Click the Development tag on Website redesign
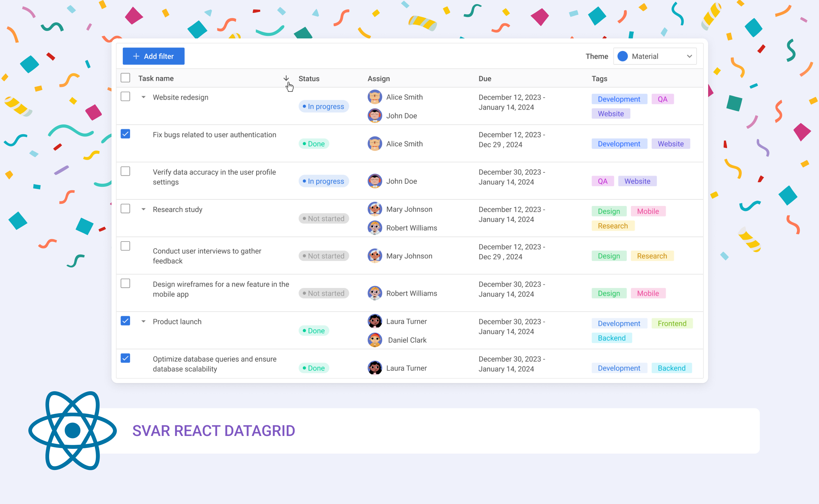 tap(618, 99)
